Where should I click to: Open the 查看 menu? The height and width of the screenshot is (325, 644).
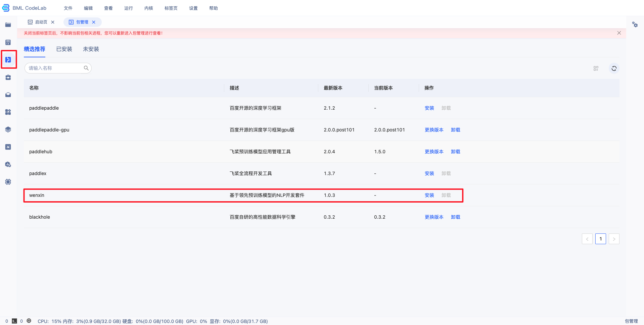click(108, 8)
